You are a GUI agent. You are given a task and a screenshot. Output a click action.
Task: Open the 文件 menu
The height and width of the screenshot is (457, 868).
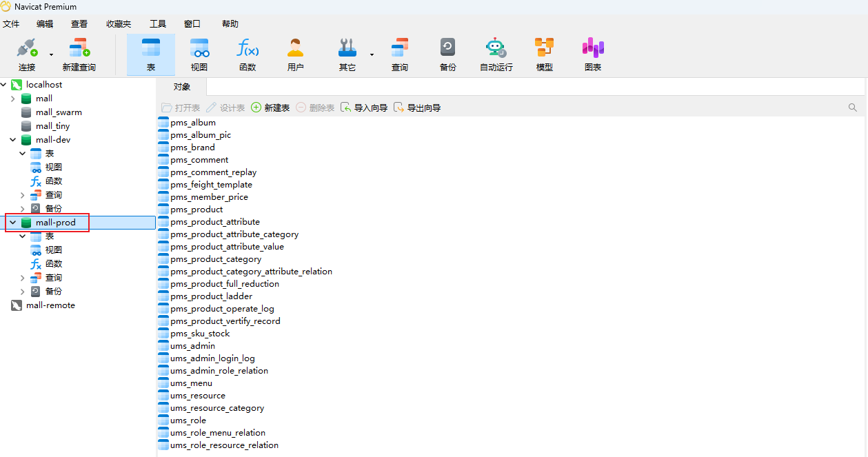[11, 23]
